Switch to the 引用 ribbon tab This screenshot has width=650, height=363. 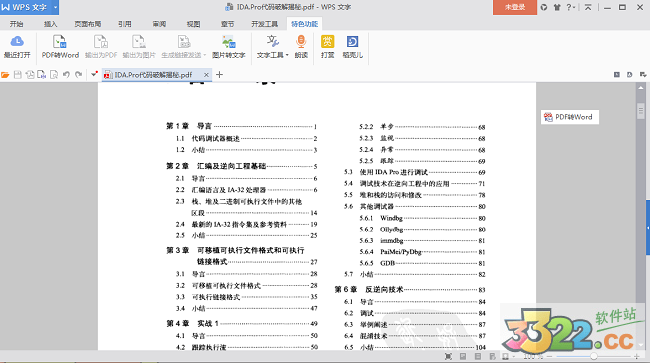125,24
